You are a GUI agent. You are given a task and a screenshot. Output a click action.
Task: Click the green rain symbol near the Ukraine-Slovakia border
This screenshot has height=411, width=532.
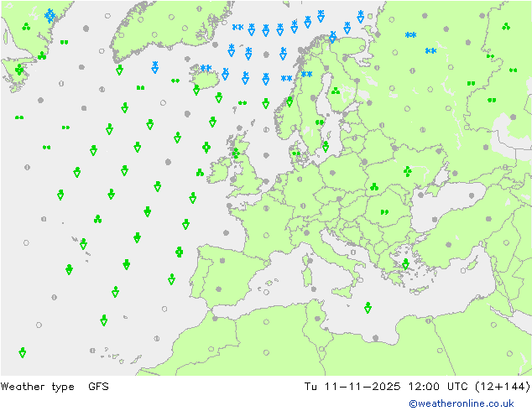(x=374, y=186)
